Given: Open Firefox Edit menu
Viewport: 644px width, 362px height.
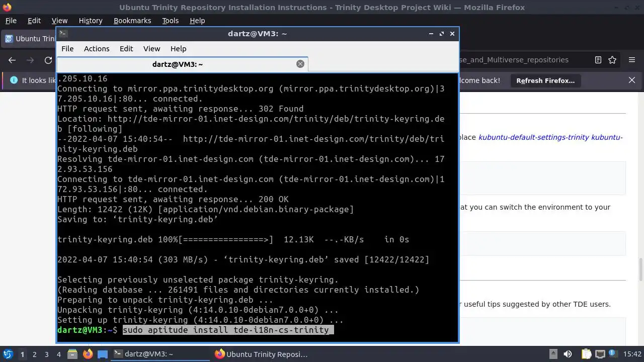Looking at the screenshot, I should [x=34, y=21].
